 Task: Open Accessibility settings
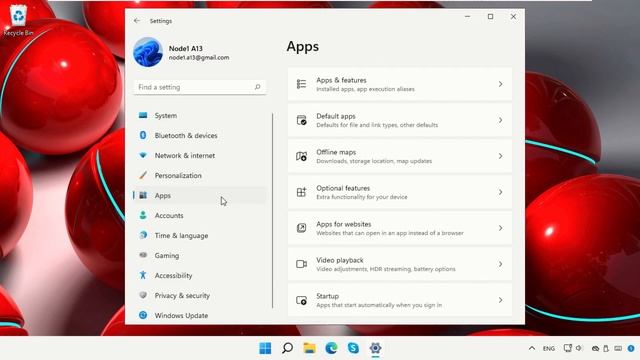(x=200, y=276)
